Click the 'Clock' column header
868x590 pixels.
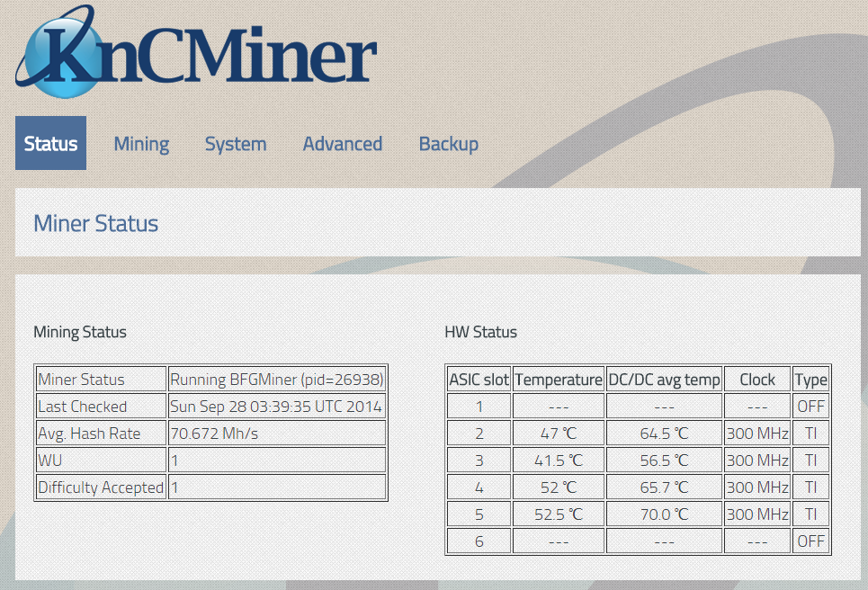(x=757, y=380)
